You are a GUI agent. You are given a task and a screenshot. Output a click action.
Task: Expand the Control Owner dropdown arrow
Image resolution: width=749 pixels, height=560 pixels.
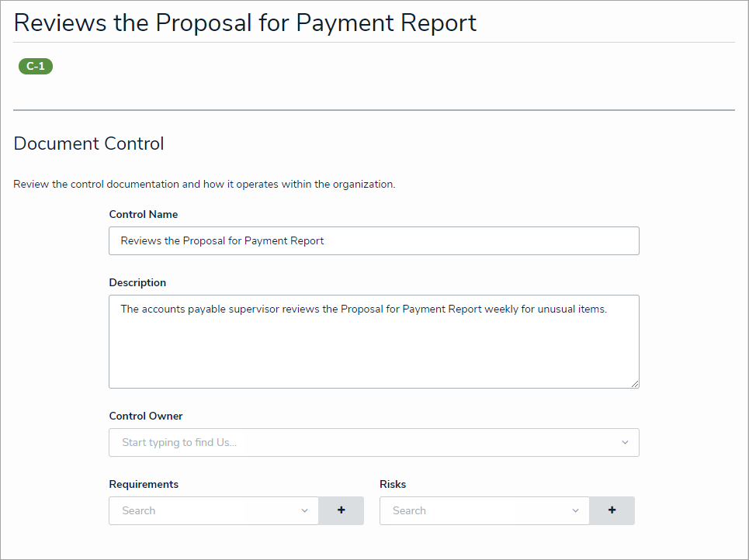coord(625,443)
